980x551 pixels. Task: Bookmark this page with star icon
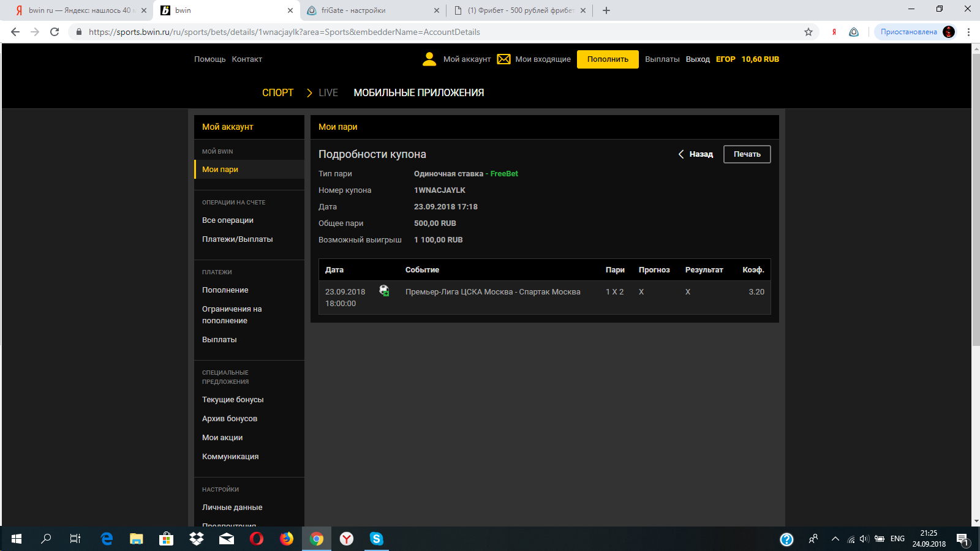click(x=809, y=32)
